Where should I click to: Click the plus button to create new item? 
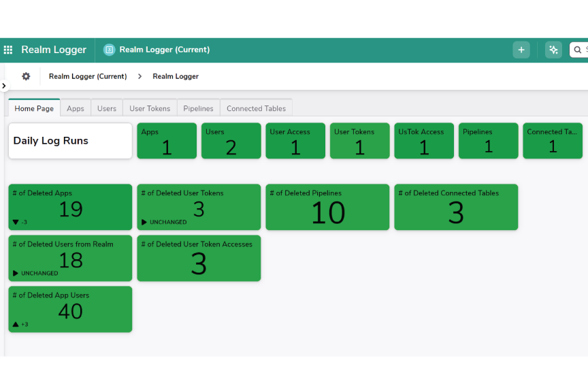[x=521, y=50]
